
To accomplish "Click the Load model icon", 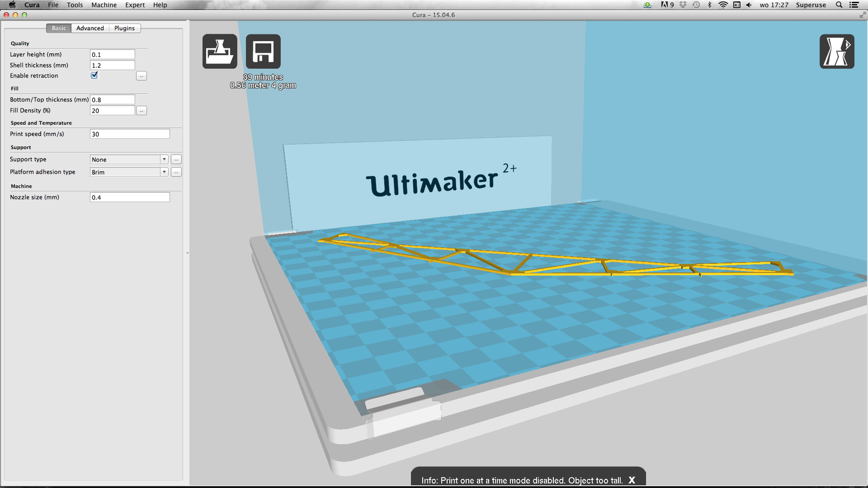I will 220,52.
